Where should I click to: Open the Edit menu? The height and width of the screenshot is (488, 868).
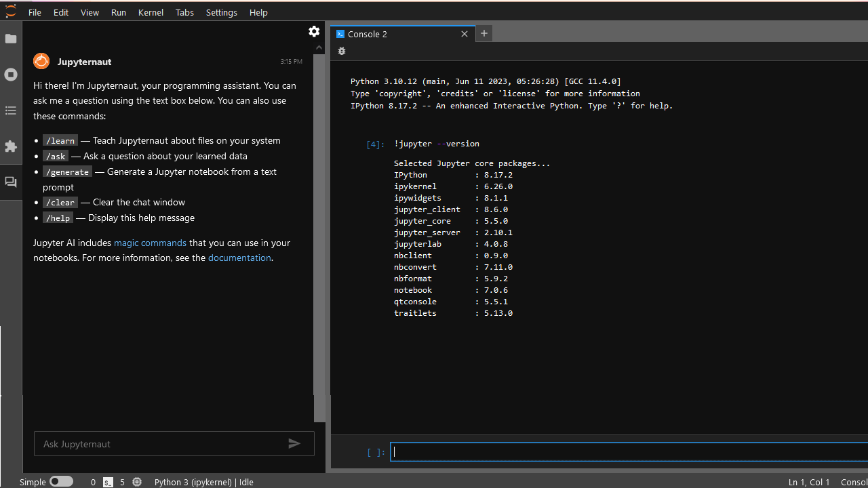[x=61, y=12]
